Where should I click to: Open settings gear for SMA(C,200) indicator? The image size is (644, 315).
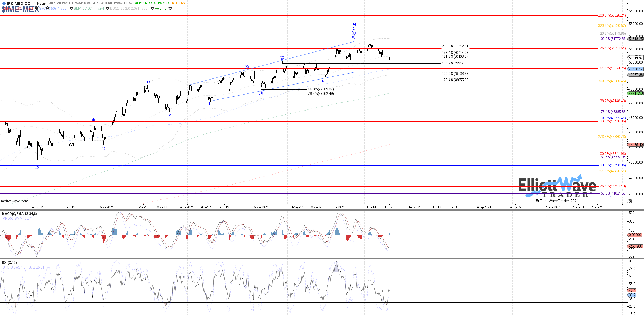pos(37,8)
